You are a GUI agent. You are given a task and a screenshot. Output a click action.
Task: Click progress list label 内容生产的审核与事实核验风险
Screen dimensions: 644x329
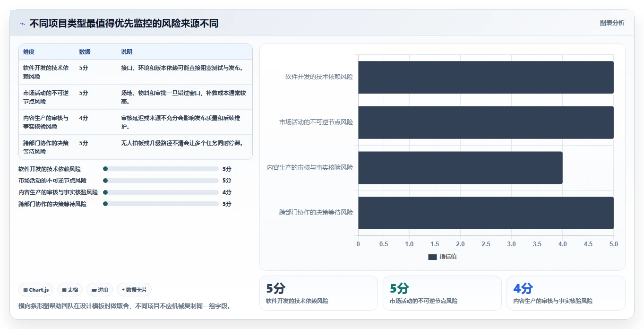58,192
